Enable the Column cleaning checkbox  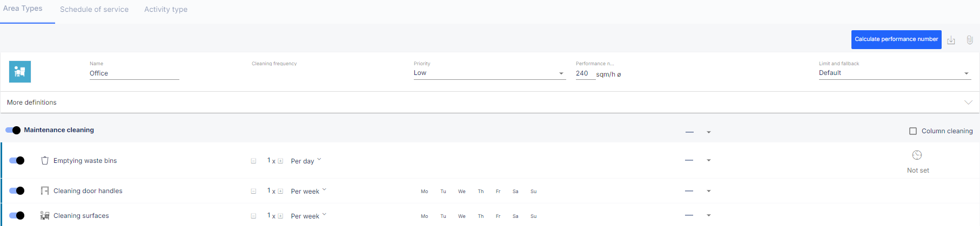coord(913,131)
